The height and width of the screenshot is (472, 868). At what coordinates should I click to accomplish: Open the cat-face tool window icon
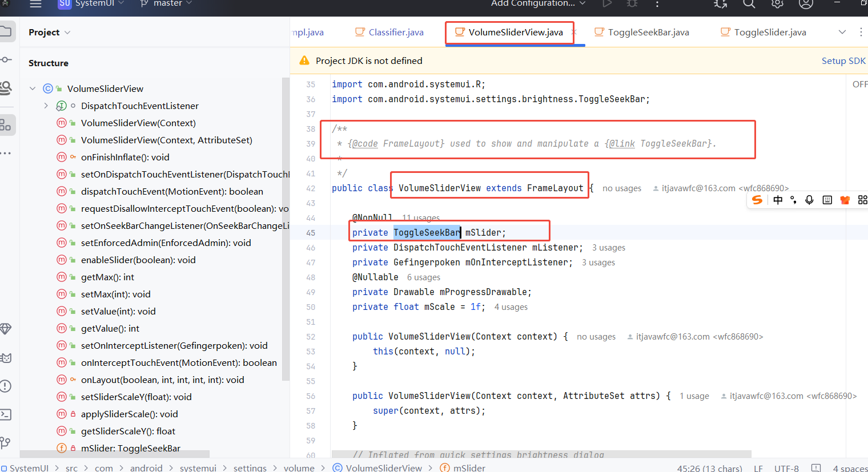(x=6, y=358)
